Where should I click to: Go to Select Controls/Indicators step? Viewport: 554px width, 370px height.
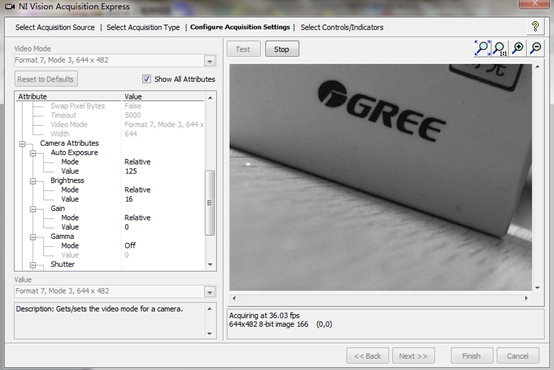pos(342,27)
